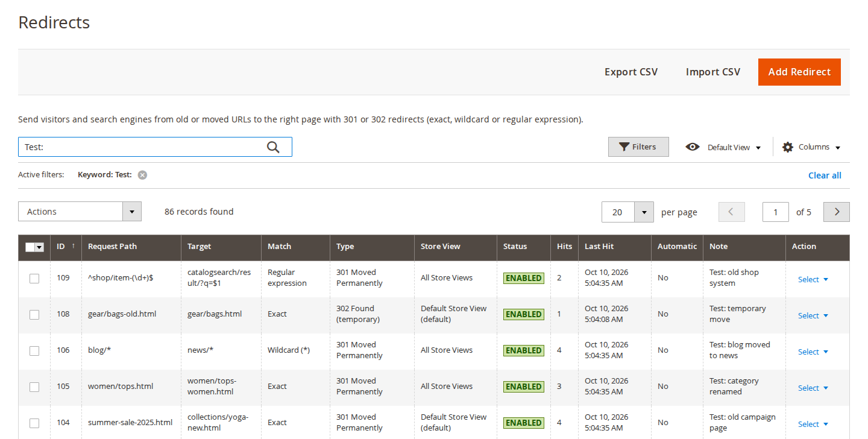Expand the Columns dropdown arrow
868x439 pixels.
[x=838, y=147]
